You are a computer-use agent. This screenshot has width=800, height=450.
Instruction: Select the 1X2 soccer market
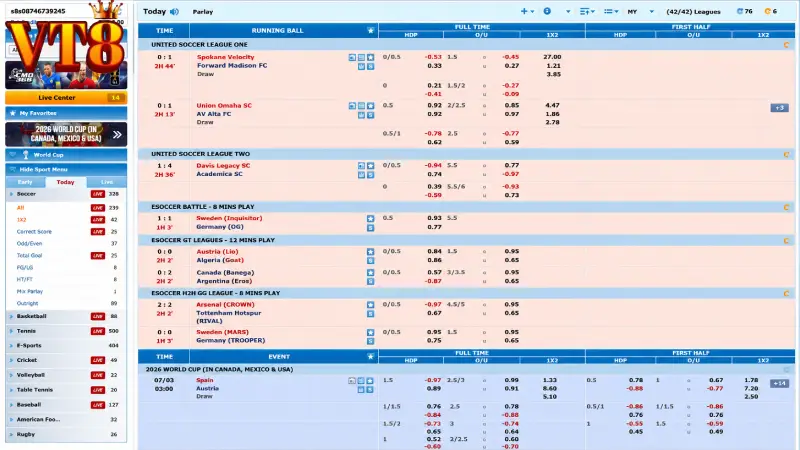coord(21,220)
